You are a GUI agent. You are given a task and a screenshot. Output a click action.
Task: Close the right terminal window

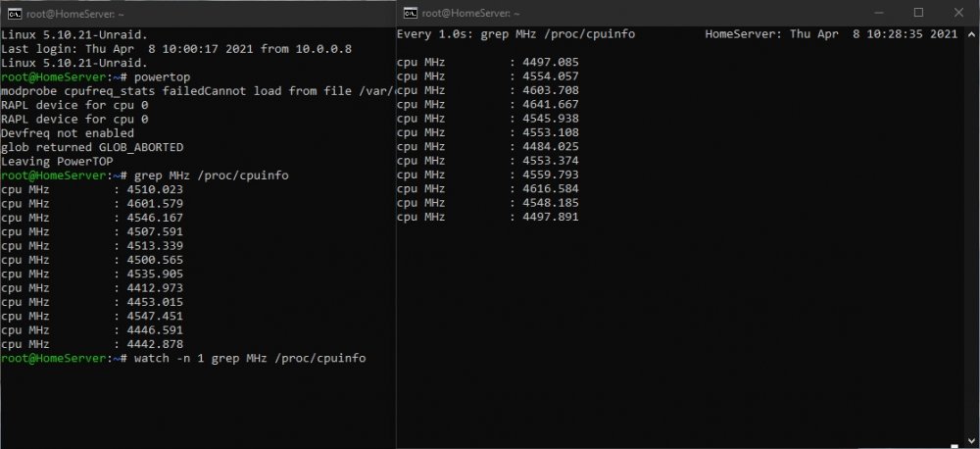coord(958,13)
